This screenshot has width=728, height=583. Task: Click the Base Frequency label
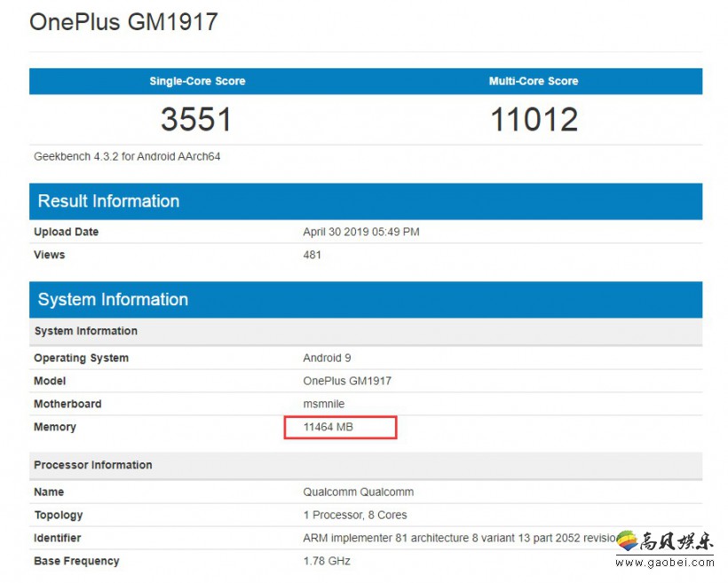(76, 561)
